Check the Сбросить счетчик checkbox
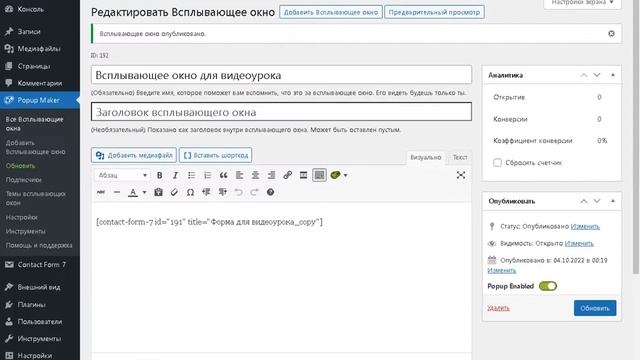Viewport: 640px width, 360px height. point(497,162)
